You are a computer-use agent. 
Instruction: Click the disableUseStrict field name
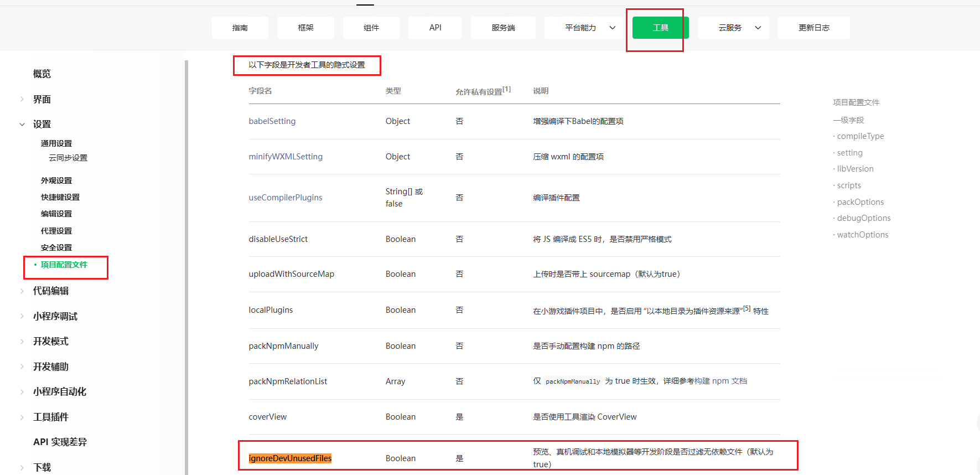(278, 239)
